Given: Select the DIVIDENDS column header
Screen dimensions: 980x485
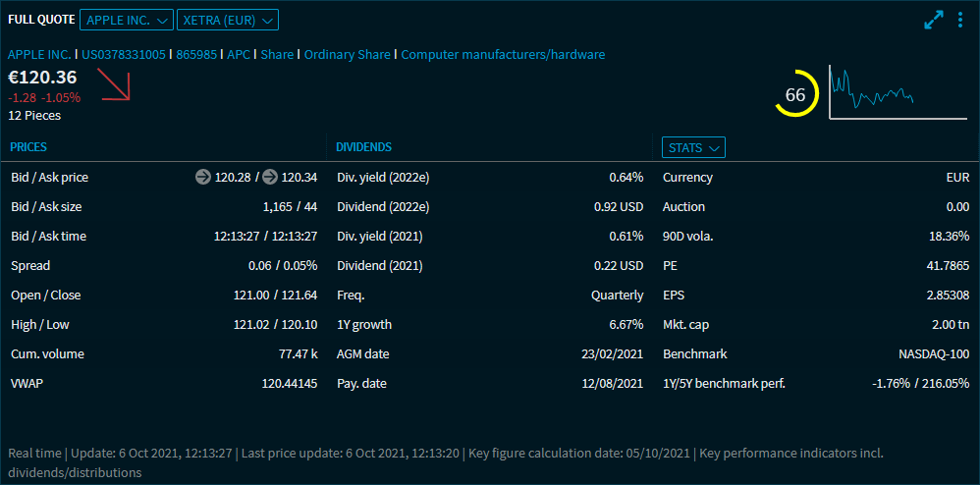Looking at the screenshot, I should pos(363,147).
